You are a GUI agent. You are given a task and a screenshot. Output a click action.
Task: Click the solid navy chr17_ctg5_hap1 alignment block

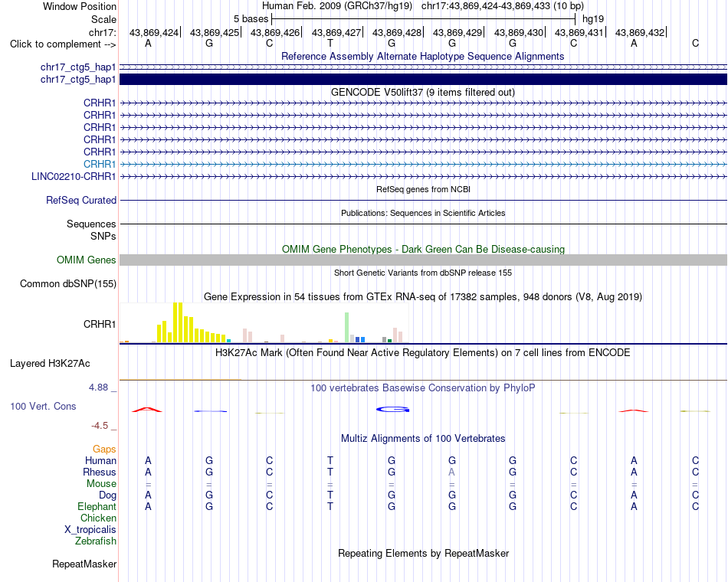423,80
